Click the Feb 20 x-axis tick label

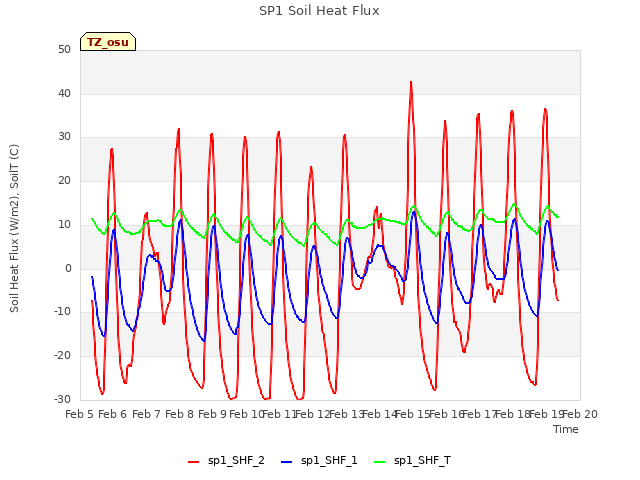pos(580,414)
